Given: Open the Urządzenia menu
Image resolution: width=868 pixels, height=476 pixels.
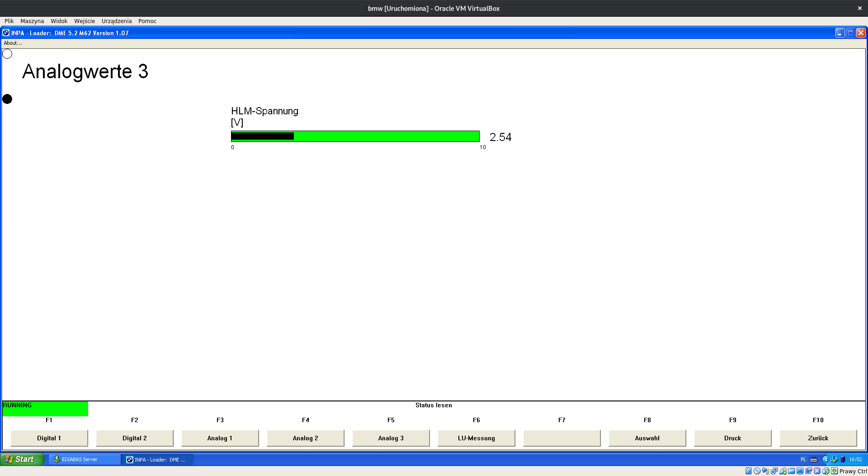Looking at the screenshot, I should 117,21.
